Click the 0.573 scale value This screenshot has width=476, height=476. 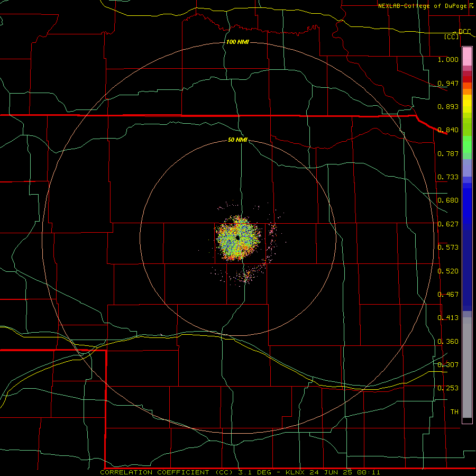(448, 248)
